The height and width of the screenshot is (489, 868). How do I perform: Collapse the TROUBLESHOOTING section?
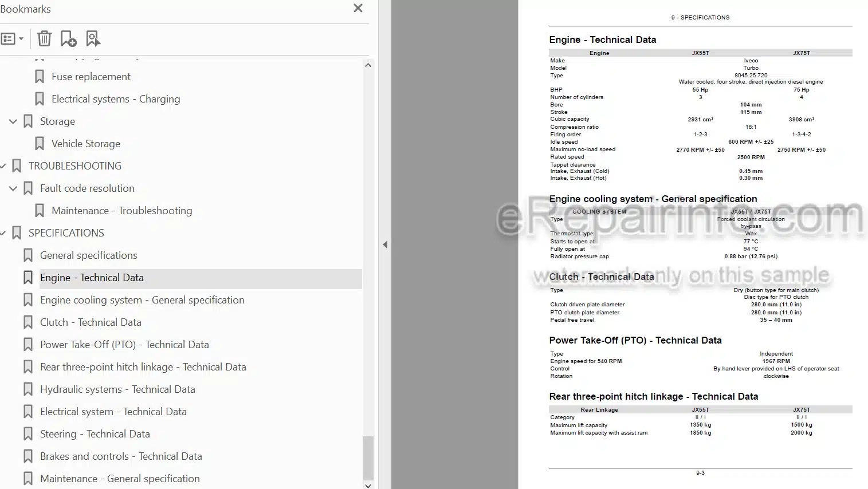coord(3,166)
